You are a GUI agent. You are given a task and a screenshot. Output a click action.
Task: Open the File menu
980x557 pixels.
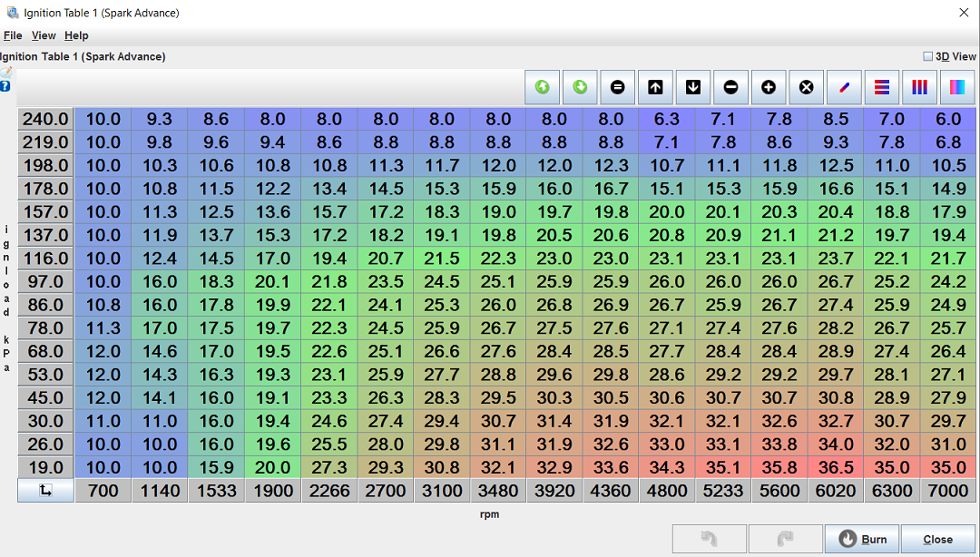13,35
